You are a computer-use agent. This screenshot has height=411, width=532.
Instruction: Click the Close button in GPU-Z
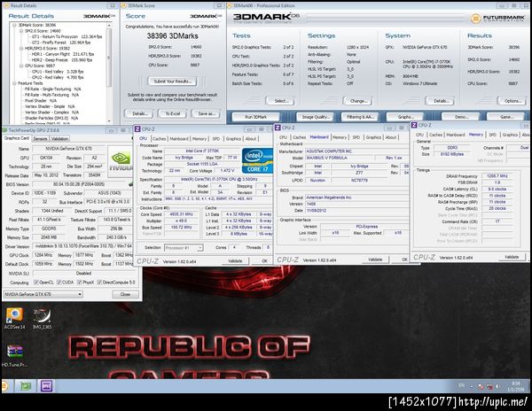click(125, 294)
